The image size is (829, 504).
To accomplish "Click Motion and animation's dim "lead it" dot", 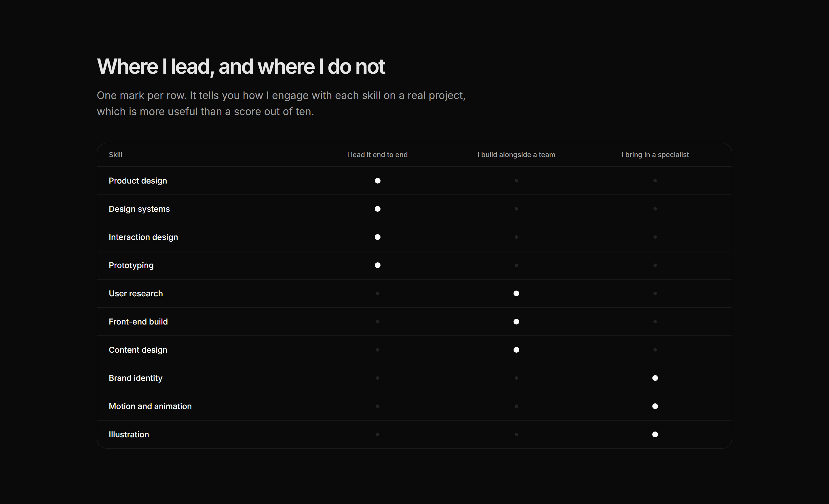I will [377, 406].
